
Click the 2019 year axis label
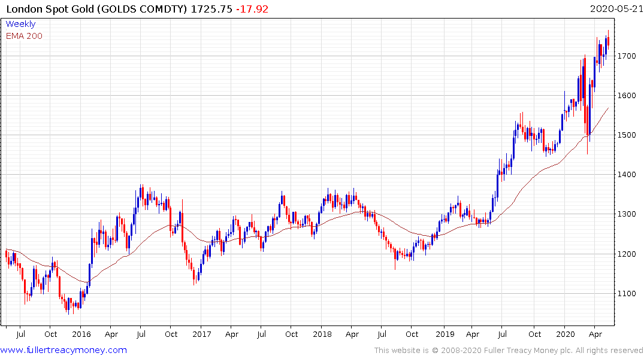[445, 334]
